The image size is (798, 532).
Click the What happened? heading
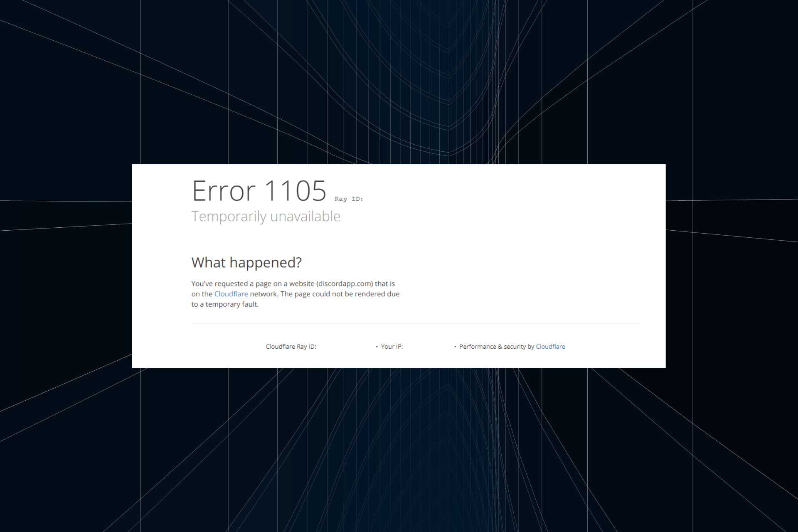click(x=246, y=263)
